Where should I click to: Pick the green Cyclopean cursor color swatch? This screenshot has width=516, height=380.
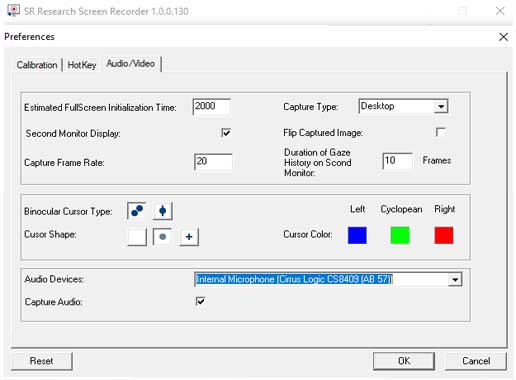(x=400, y=235)
